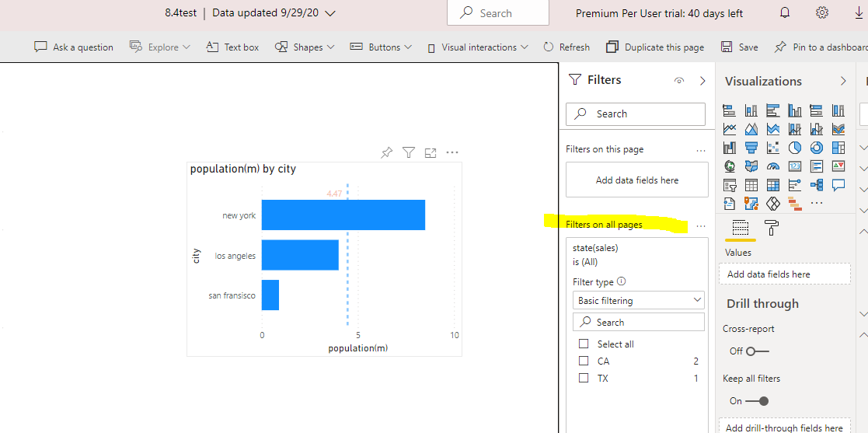Select the funnel chart visualization

coord(751,147)
